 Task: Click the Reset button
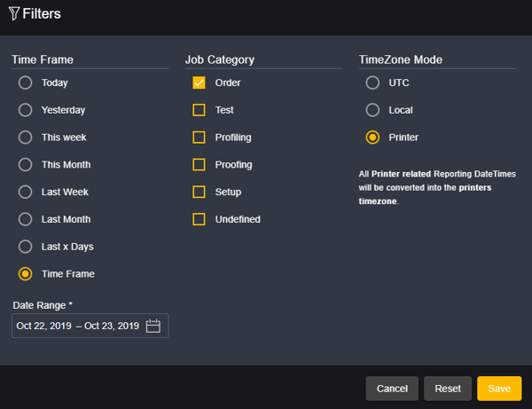pos(448,389)
